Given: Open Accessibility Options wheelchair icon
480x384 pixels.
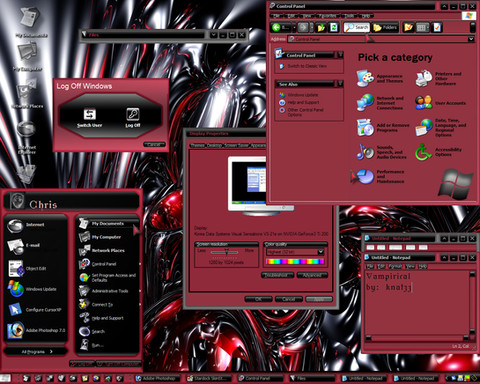Looking at the screenshot, I should point(424,152).
